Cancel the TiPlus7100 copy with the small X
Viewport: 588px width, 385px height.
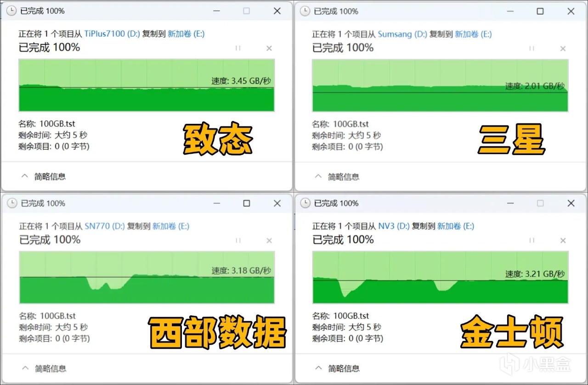269,48
